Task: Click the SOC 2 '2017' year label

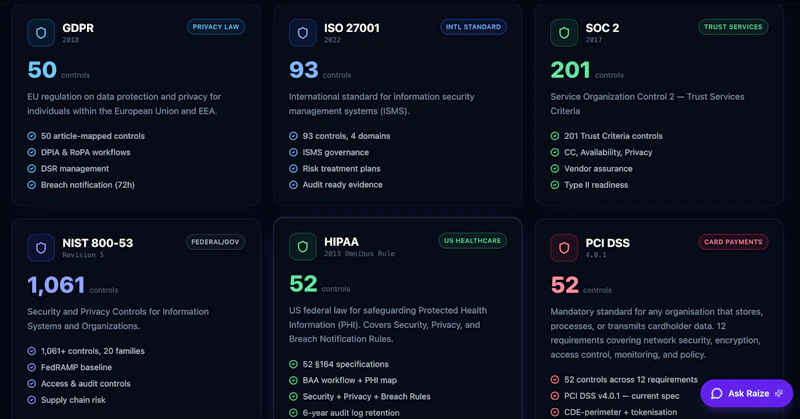Action: (594, 40)
